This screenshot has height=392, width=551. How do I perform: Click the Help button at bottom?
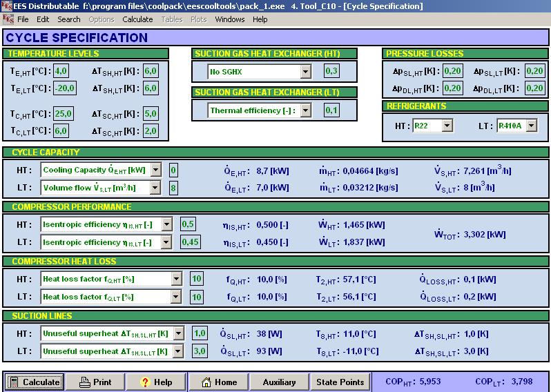pos(156,382)
